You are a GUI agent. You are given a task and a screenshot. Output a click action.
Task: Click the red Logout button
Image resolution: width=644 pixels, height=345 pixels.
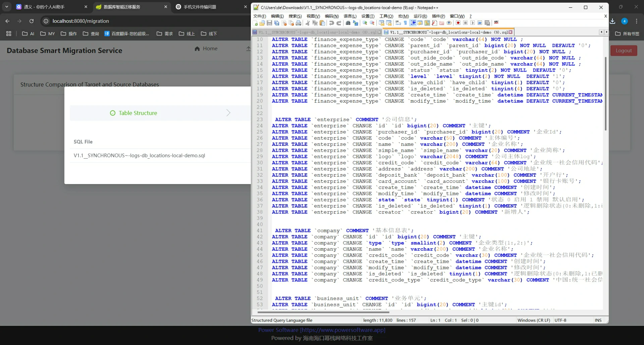(623, 51)
